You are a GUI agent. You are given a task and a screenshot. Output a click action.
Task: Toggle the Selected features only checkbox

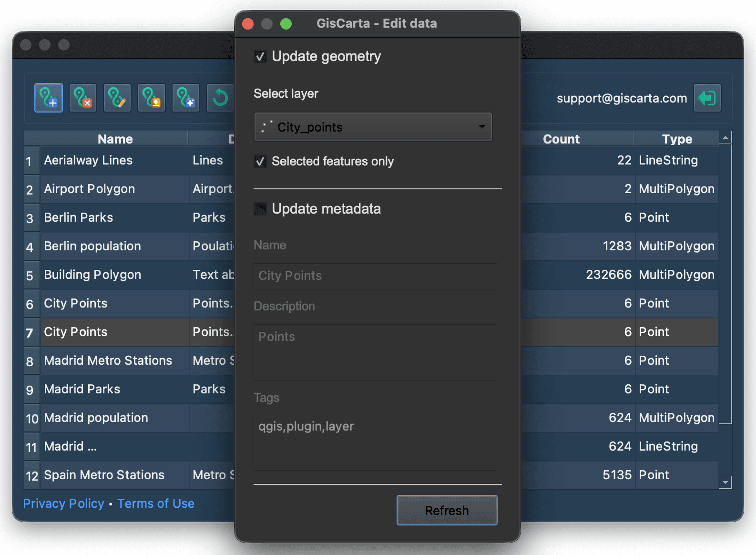[x=260, y=162]
